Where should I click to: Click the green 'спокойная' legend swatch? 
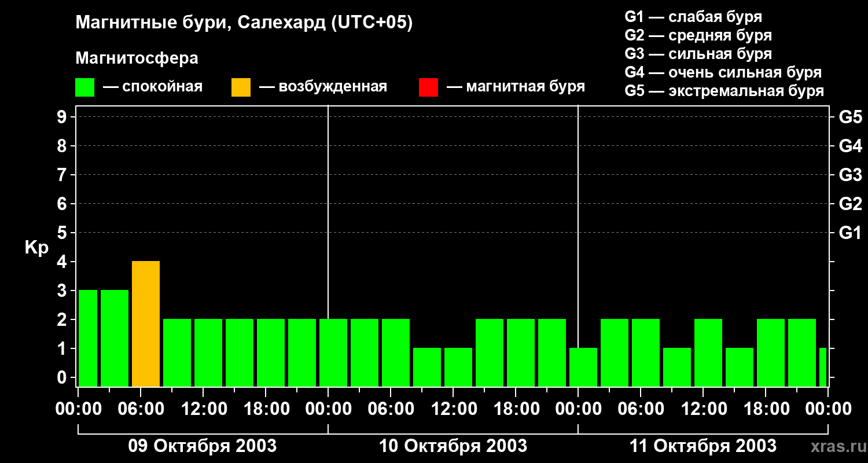(84, 87)
